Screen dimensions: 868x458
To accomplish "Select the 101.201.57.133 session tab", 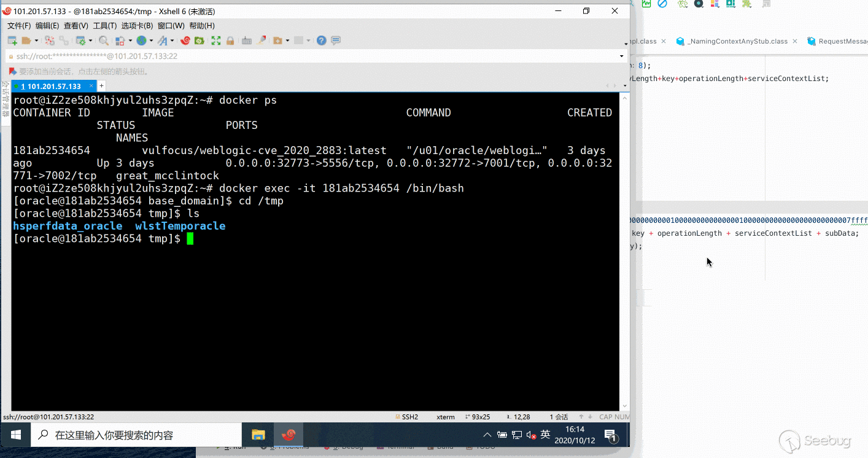I will [55, 86].
